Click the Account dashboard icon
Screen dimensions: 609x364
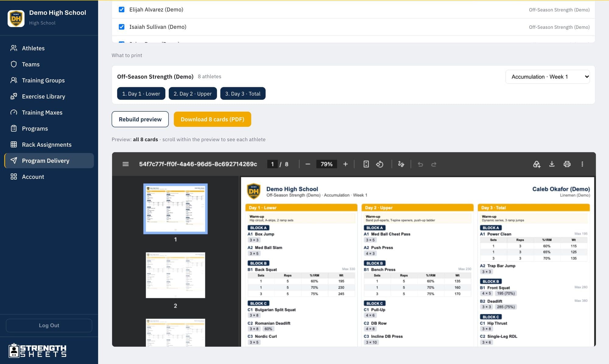14,177
